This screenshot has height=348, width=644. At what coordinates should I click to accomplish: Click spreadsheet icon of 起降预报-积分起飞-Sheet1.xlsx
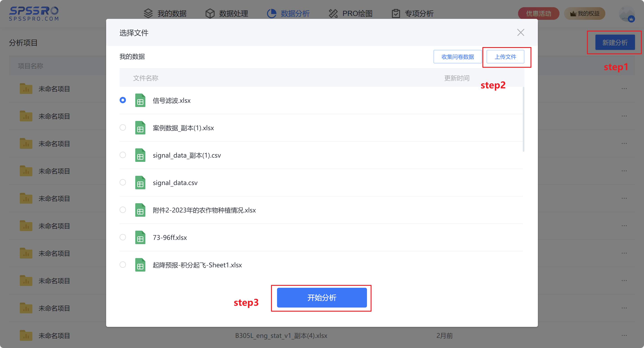tap(140, 265)
